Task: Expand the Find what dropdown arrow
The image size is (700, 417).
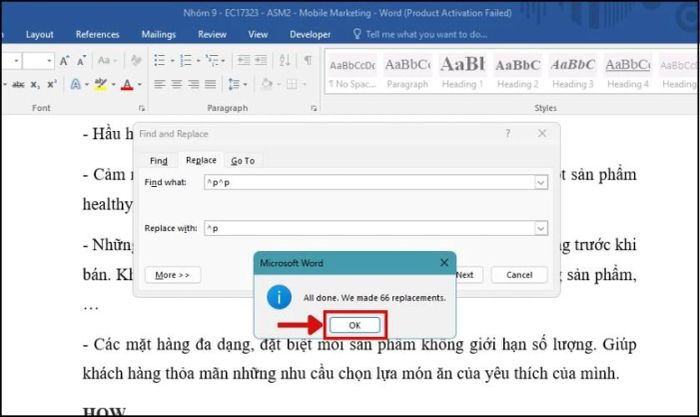Action: [541, 182]
